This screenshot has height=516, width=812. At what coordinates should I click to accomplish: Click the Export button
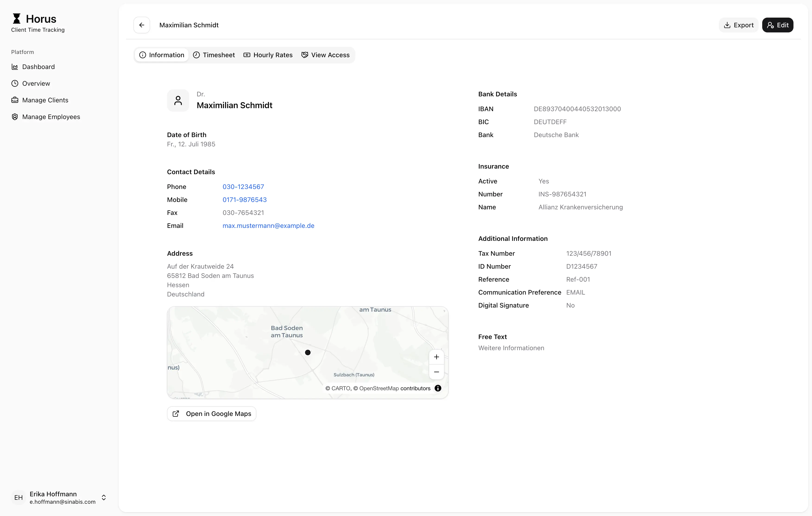pos(739,25)
